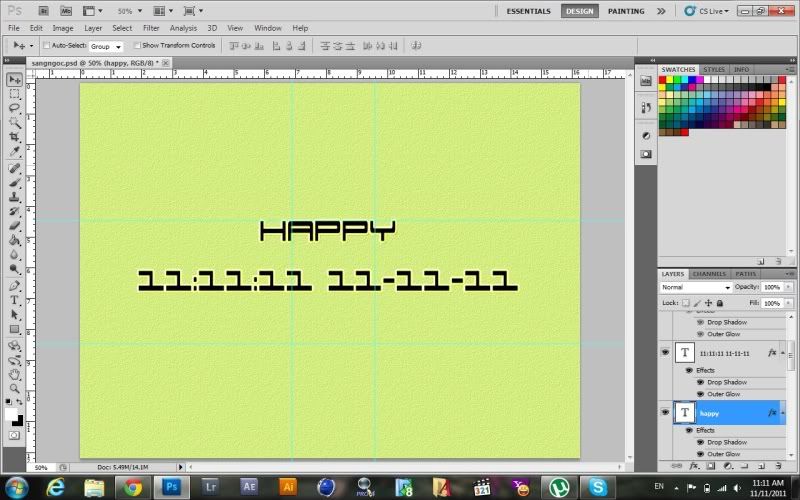
Task: Select the Pen tool
Action: (15, 285)
